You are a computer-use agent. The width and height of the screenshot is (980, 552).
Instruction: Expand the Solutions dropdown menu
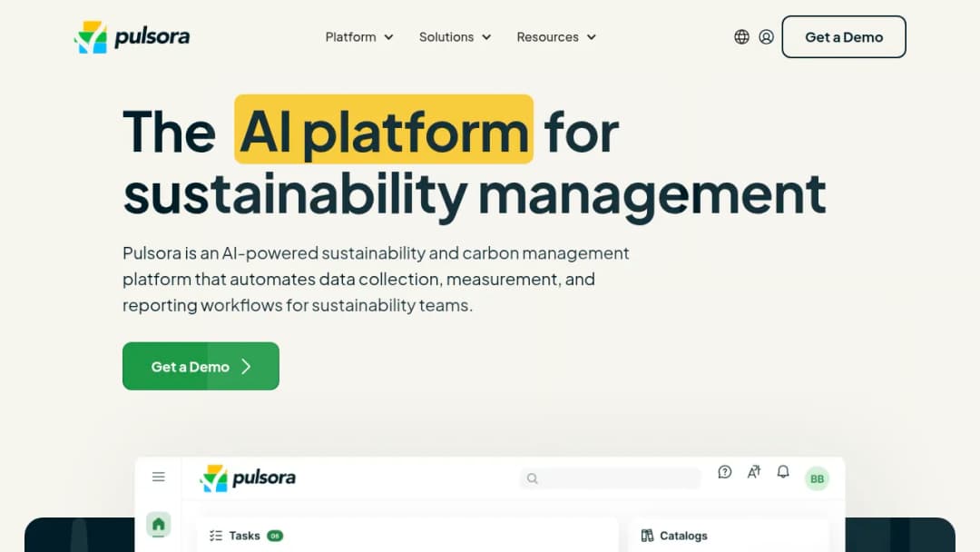click(x=455, y=37)
